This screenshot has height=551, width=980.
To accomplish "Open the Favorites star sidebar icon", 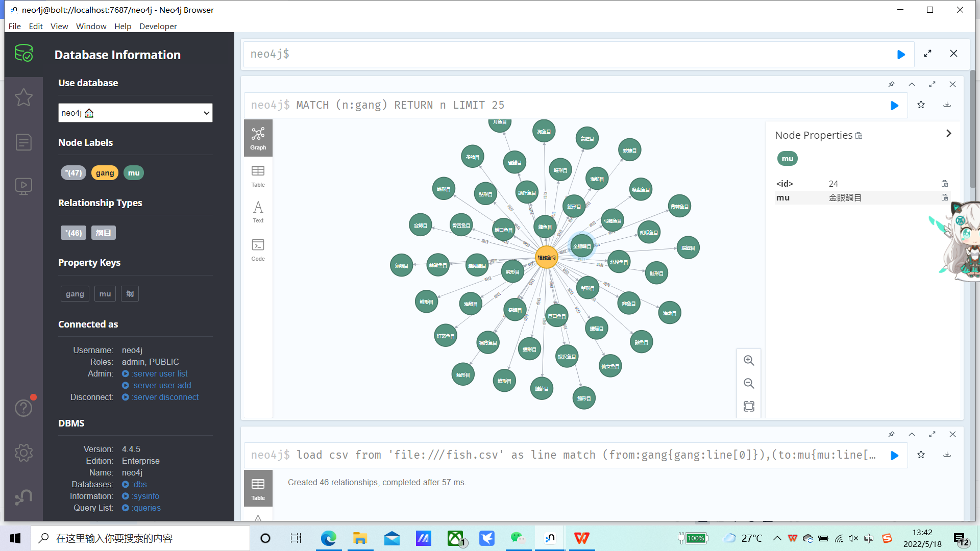I will coord(23,97).
